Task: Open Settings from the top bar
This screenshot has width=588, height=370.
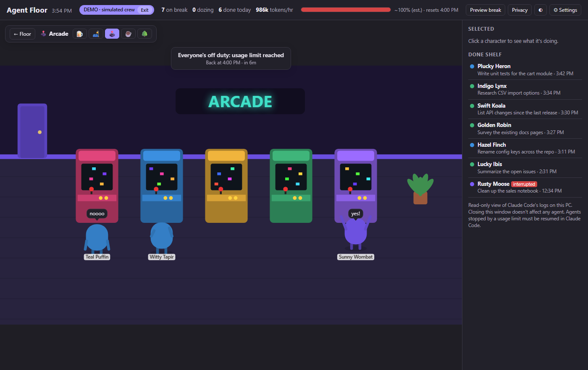Action: point(565,10)
